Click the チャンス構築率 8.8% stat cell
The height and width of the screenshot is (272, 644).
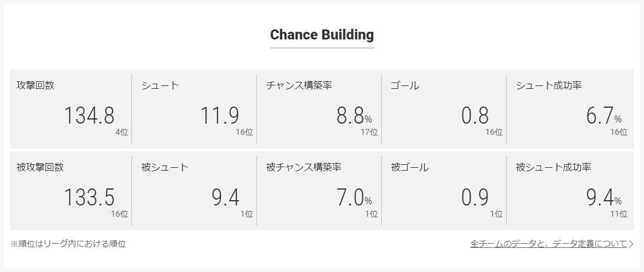point(319,109)
